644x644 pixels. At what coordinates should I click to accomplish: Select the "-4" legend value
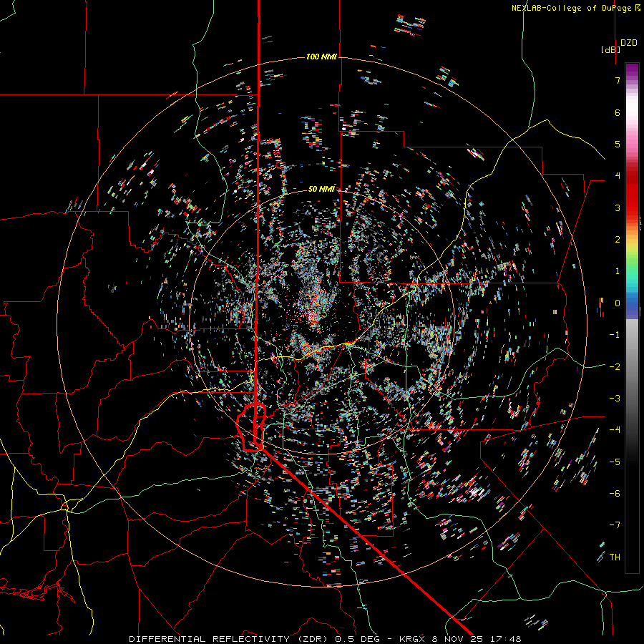pos(615,430)
